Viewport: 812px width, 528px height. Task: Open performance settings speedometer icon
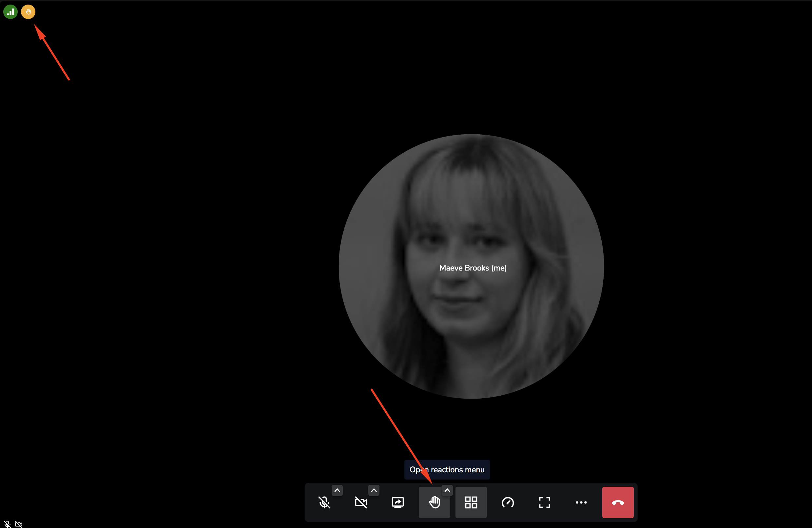point(508,502)
